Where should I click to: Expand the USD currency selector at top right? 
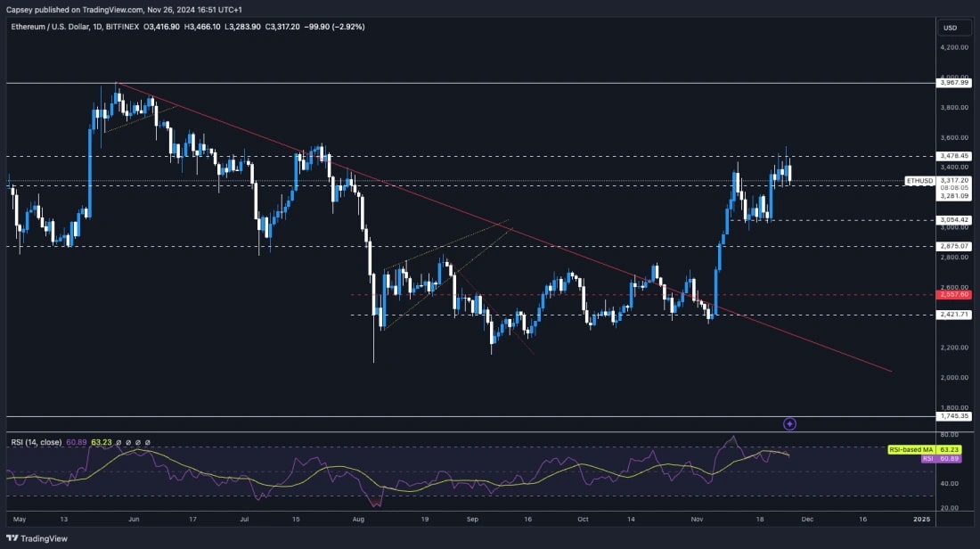pos(951,28)
